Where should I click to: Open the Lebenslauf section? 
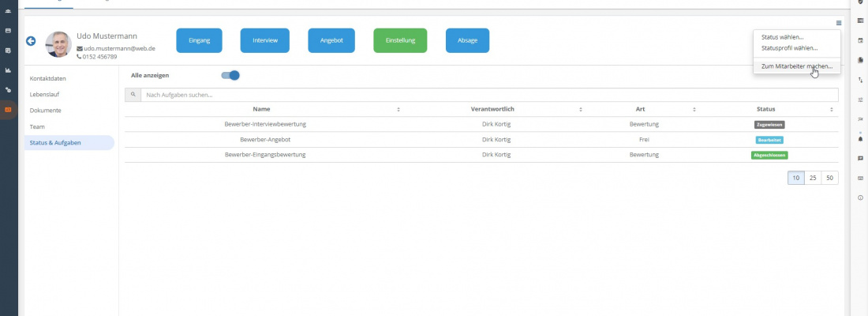pos(45,95)
